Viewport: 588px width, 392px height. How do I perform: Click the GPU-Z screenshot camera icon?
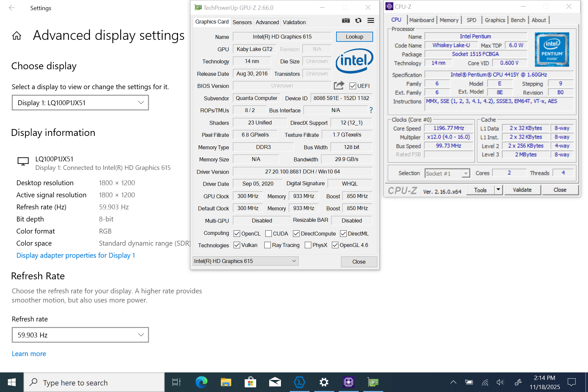point(346,21)
